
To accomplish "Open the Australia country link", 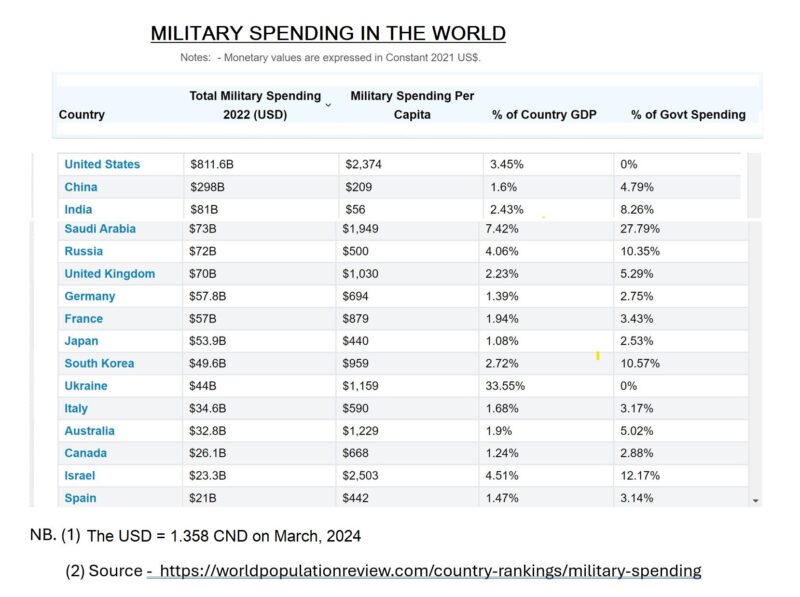I will (90, 431).
